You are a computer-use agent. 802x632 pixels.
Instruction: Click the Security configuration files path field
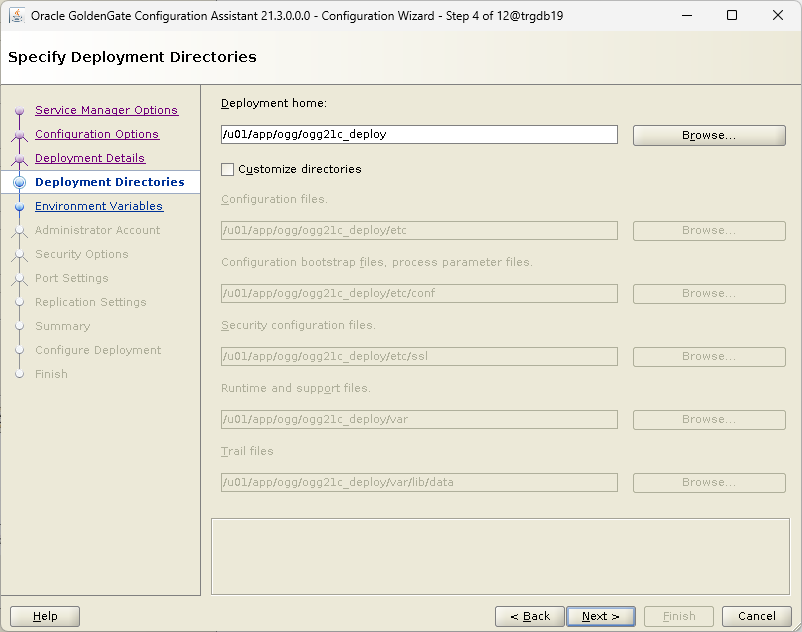(419, 356)
